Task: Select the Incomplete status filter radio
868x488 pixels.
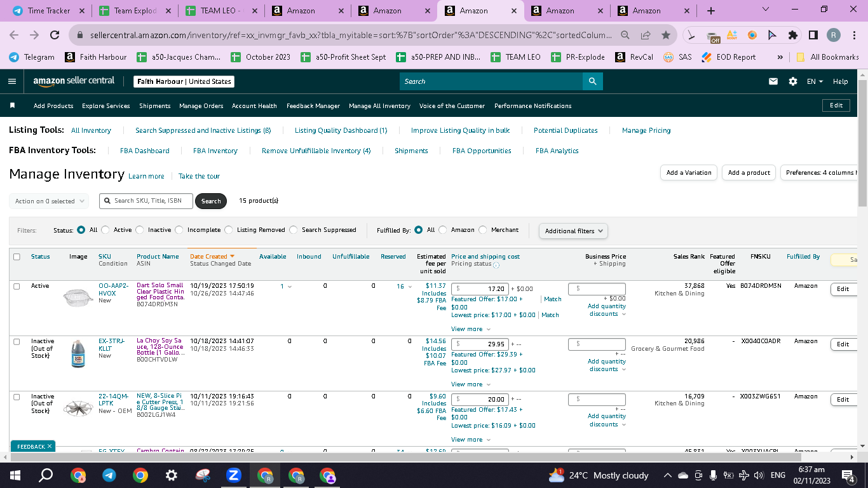Action: [179, 230]
